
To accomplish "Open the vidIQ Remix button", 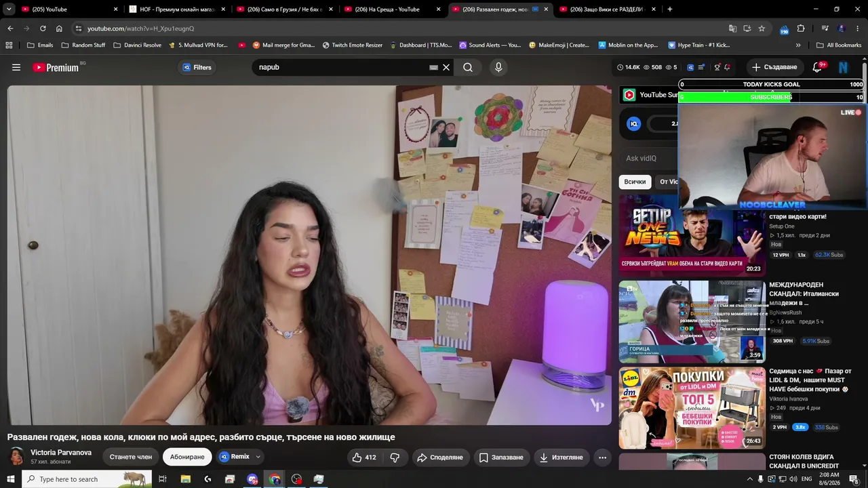I will click(x=235, y=457).
